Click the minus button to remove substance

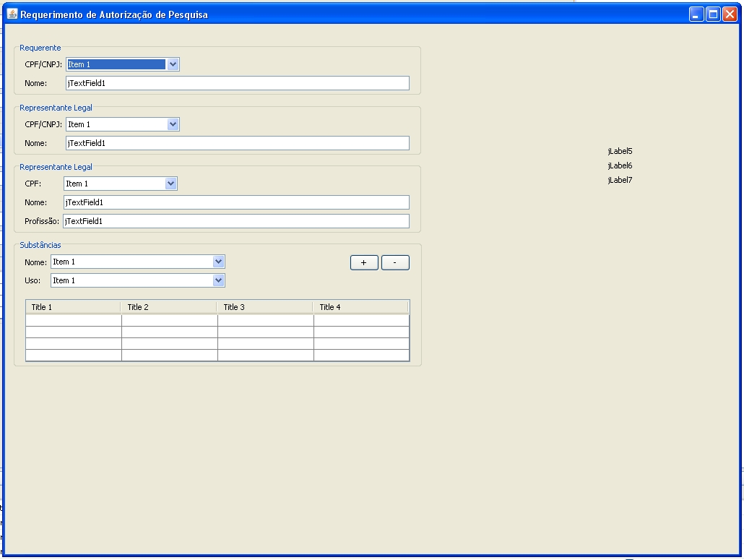click(395, 262)
